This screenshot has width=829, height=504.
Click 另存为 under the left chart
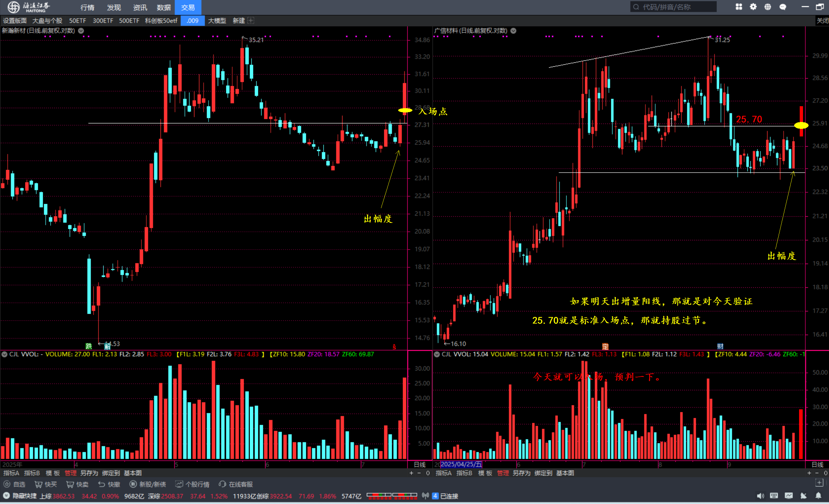click(89, 473)
